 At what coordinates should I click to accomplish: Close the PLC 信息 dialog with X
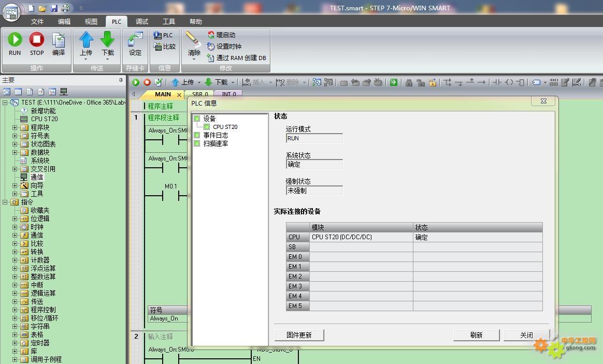pos(543,101)
